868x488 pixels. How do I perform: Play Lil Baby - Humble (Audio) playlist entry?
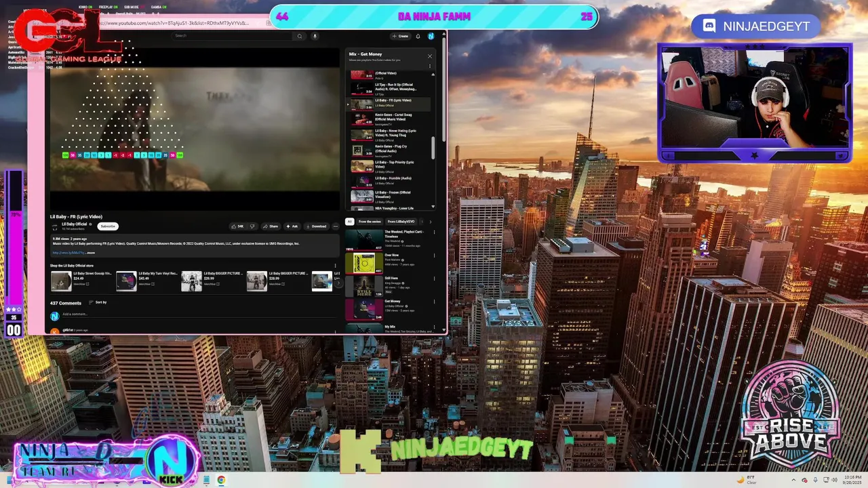[390, 181]
